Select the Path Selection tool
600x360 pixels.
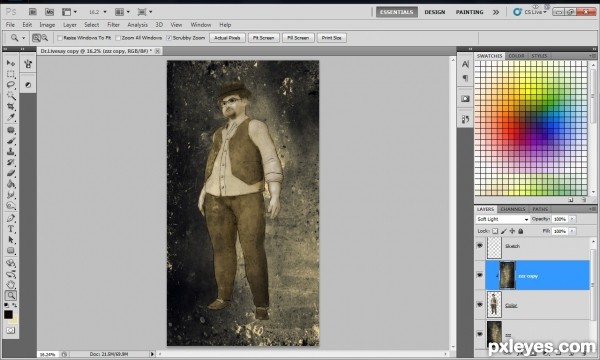11,240
